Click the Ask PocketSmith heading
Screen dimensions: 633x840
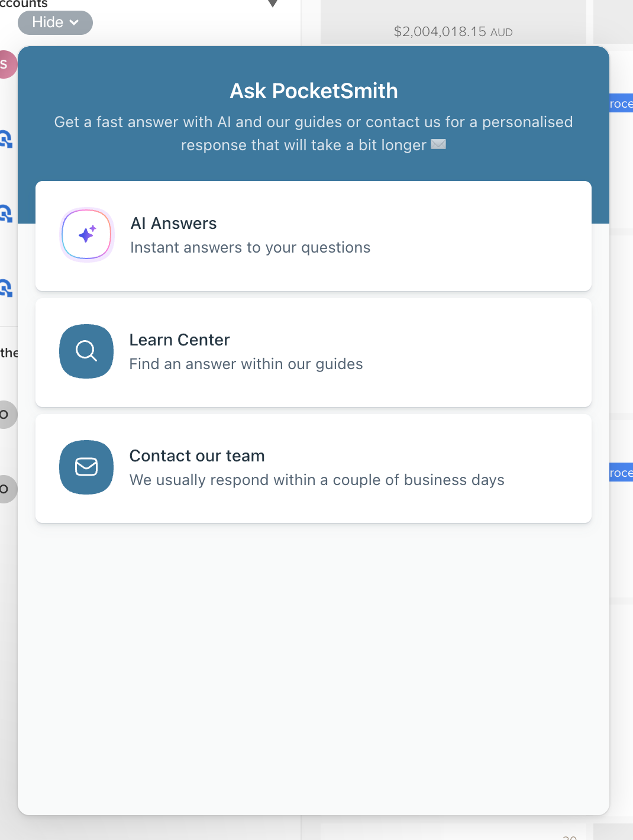[314, 91]
